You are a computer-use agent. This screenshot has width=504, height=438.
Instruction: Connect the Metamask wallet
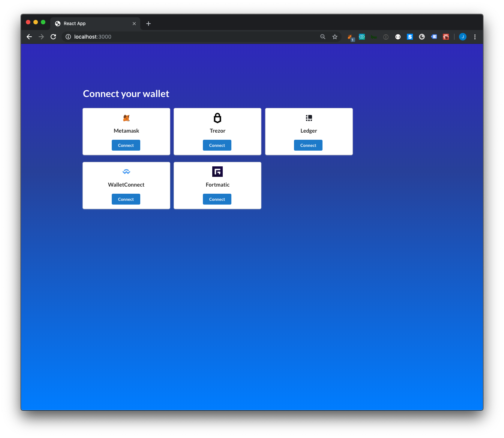[x=126, y=145]
